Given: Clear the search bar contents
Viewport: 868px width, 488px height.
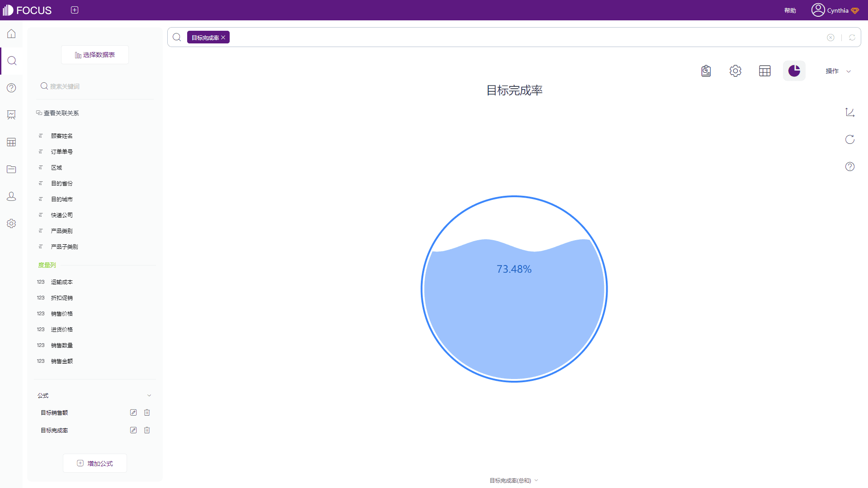Looking at the screenshot, I should (830, 38).
